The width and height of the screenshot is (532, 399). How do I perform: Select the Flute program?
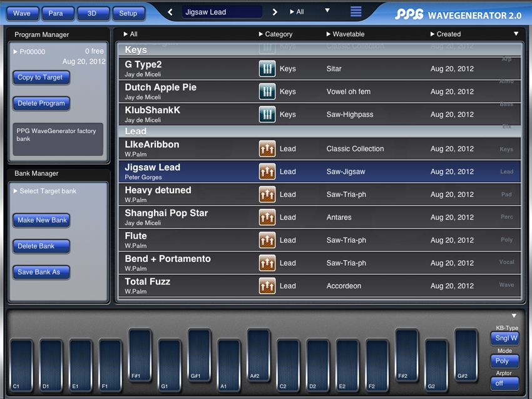[x=319, y=240]
